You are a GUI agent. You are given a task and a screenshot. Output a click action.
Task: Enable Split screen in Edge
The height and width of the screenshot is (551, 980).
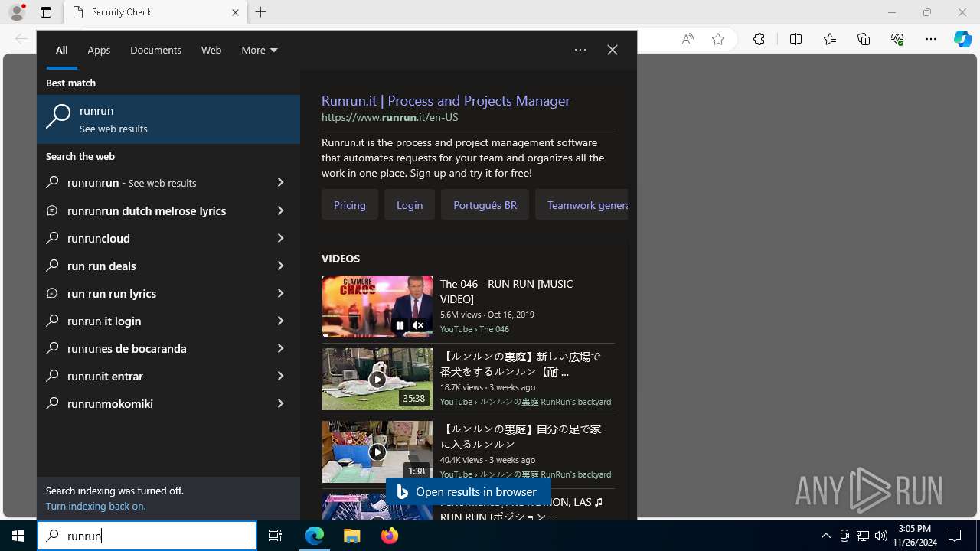[x=795, y=39]
